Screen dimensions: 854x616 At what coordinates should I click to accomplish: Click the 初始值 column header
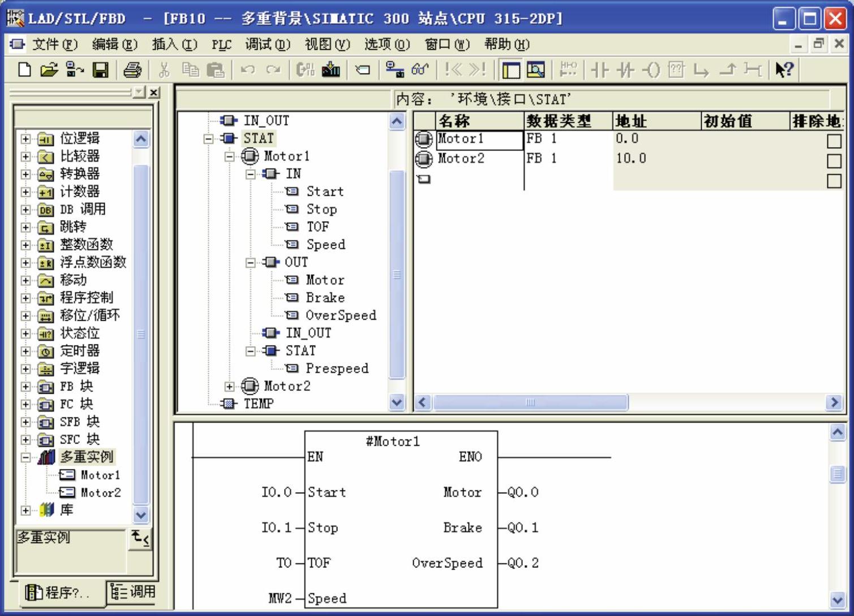coord(745,121)
